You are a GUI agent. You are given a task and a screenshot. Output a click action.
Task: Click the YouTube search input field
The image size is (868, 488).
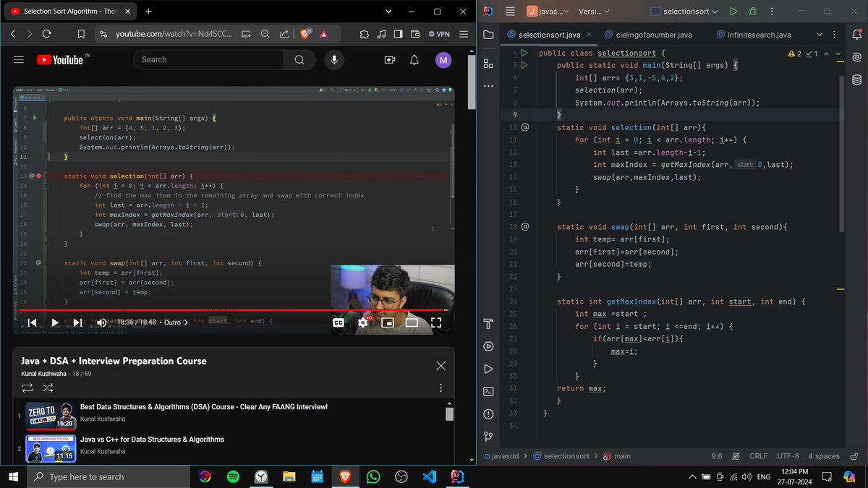(210, 60)
